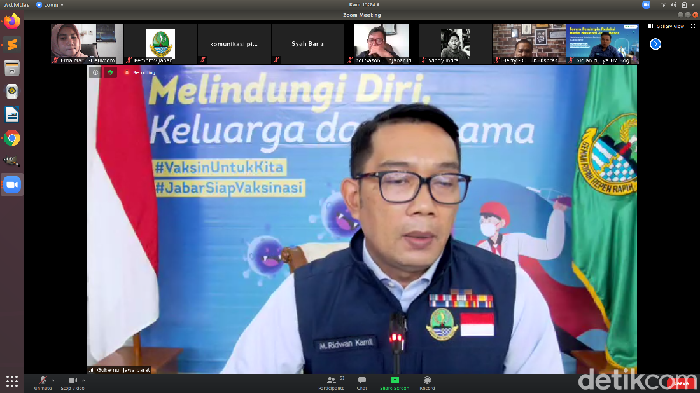Image resolution: width=700 pixels, height=393 pixels.
Task: Open Firefox from the Ubuntu dock
Action: point(12,21)
